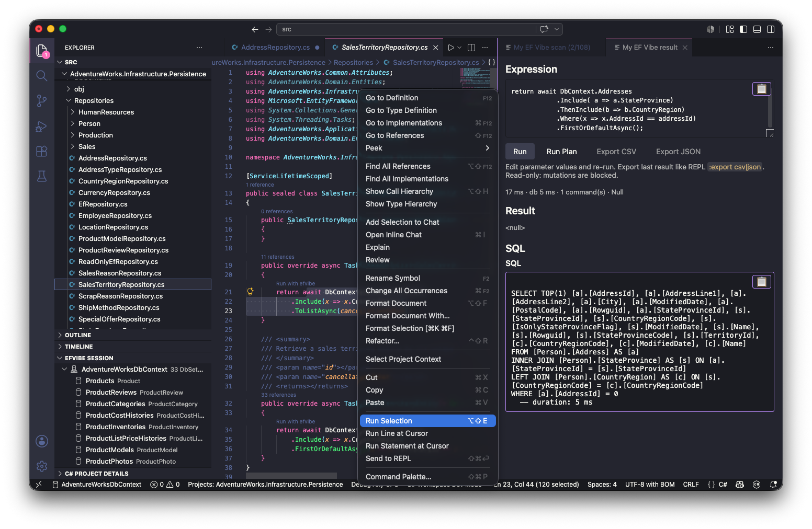The width and height of the screenshot is (812, 529).
Task: Click the Customize Layout icon
Action: [x=730, y=29]
